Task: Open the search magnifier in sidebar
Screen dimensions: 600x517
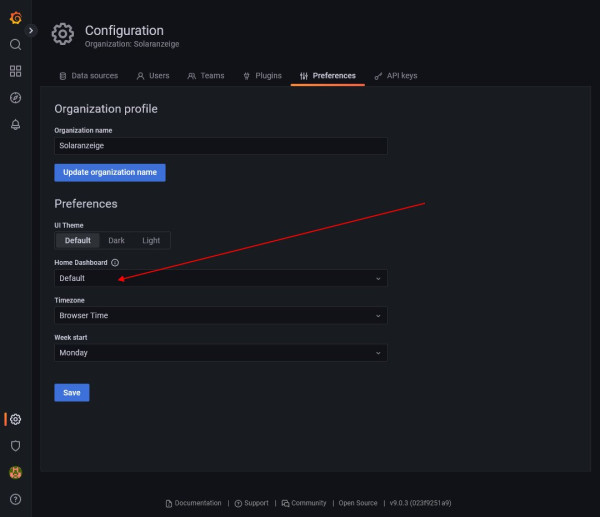Action: [15, 45]
